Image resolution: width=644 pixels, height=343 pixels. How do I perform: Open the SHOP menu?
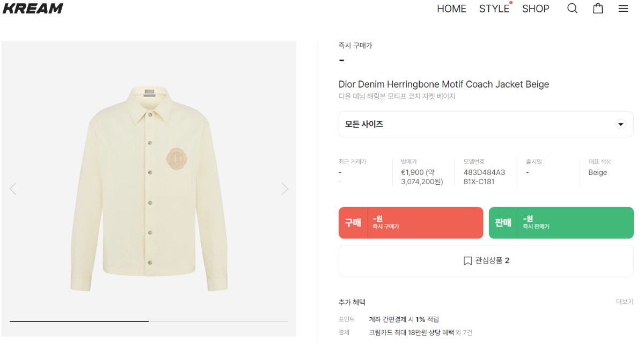(x=536, y=9)
